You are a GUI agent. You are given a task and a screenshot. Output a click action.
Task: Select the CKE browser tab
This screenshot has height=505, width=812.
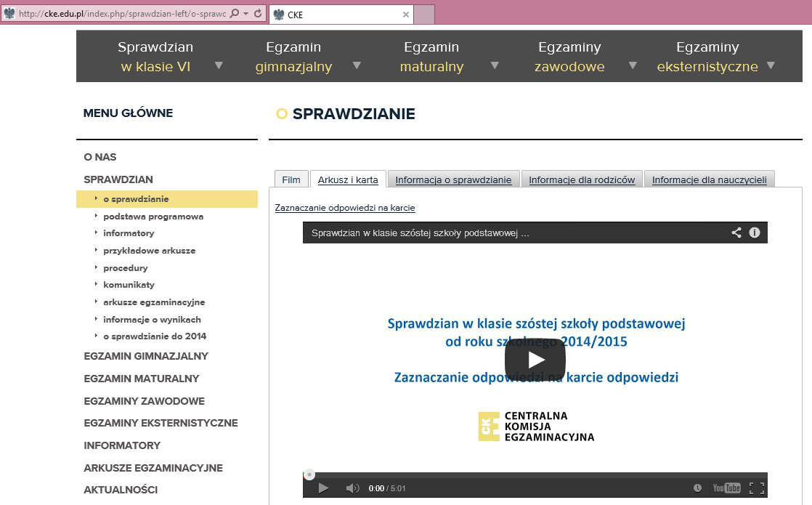[342, 15]
